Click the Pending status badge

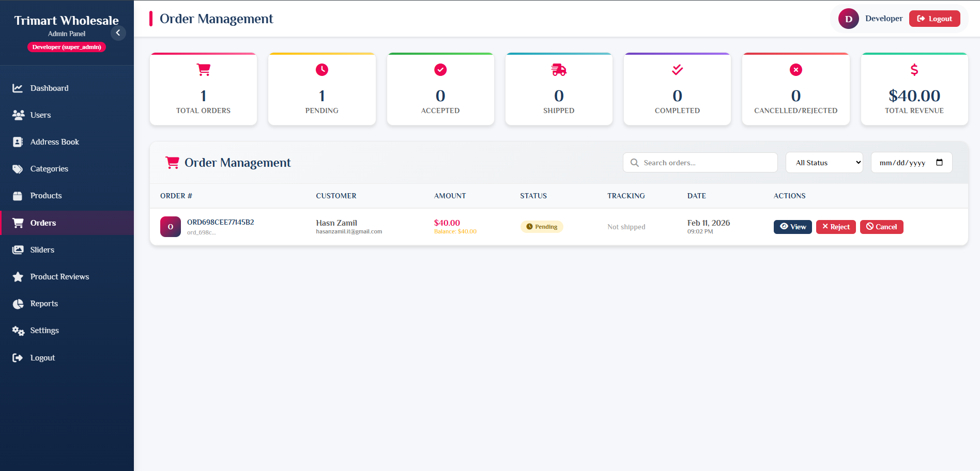pyautogui.click(x=542, y=226)
